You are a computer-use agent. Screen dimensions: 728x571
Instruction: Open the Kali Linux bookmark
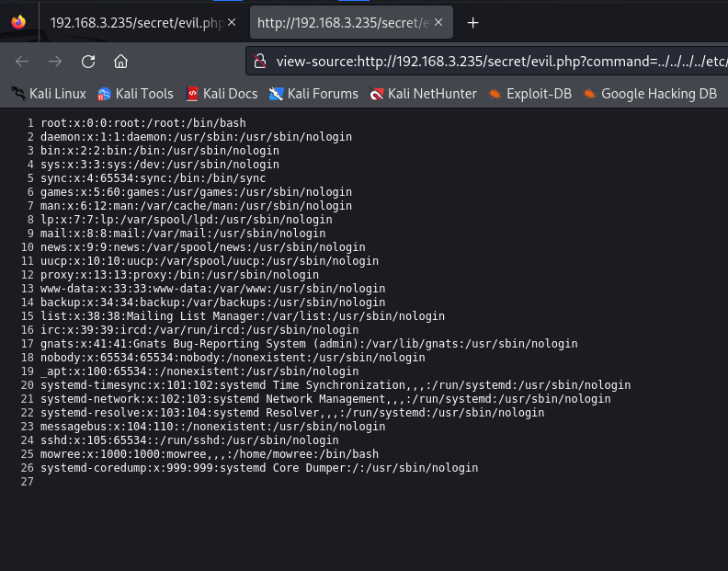pyautogui.click(x=49, y=94)
